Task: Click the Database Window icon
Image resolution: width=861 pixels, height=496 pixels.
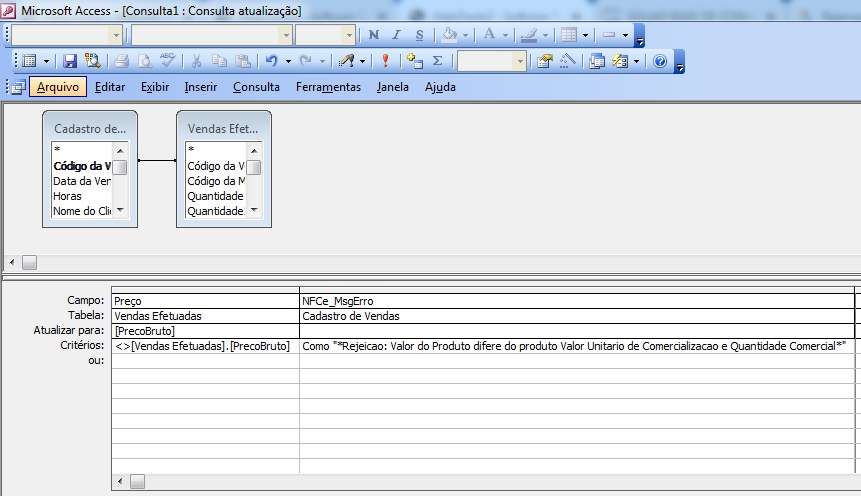Action: (x=597, y=61)
